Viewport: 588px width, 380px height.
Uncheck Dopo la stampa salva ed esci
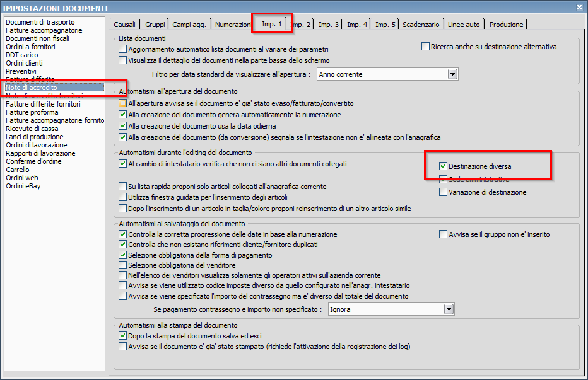point(122,336)
